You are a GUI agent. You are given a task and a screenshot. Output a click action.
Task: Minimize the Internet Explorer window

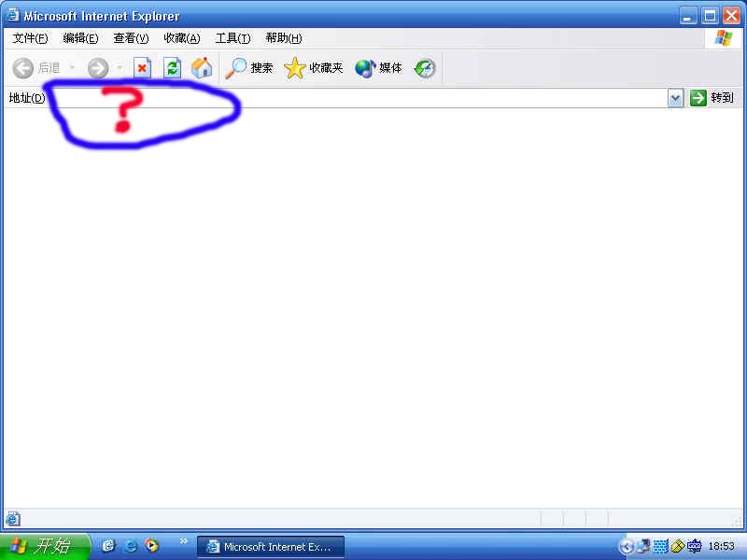pos(687,16)
